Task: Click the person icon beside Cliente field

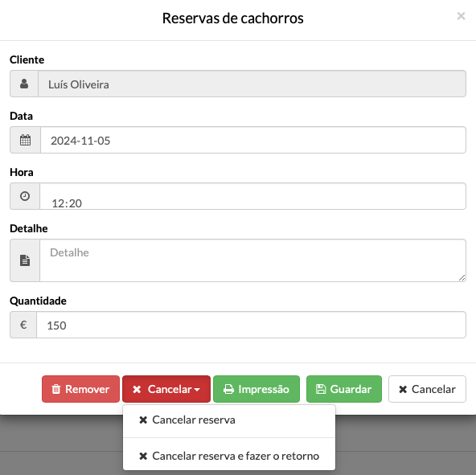Action: [24, 84]
